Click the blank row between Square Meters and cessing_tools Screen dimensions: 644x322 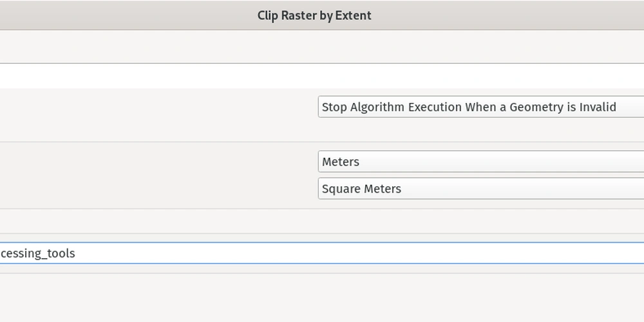pos(322,221)
